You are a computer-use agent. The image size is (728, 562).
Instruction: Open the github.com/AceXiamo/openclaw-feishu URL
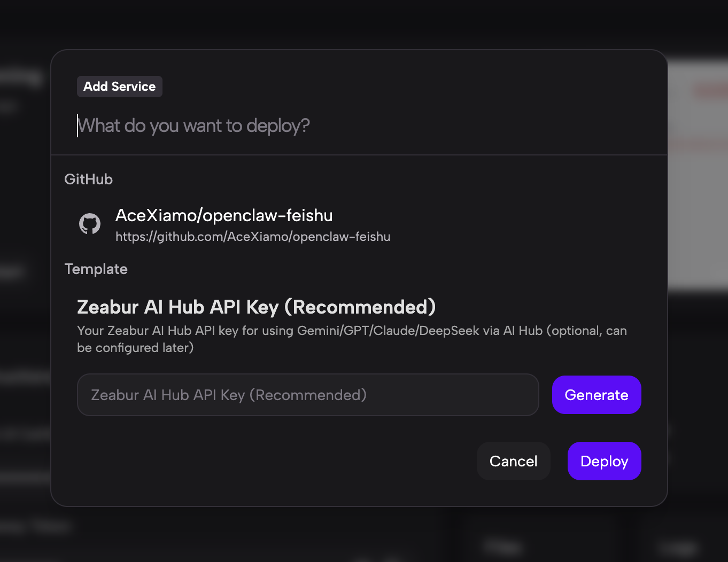tap(253, 237)
